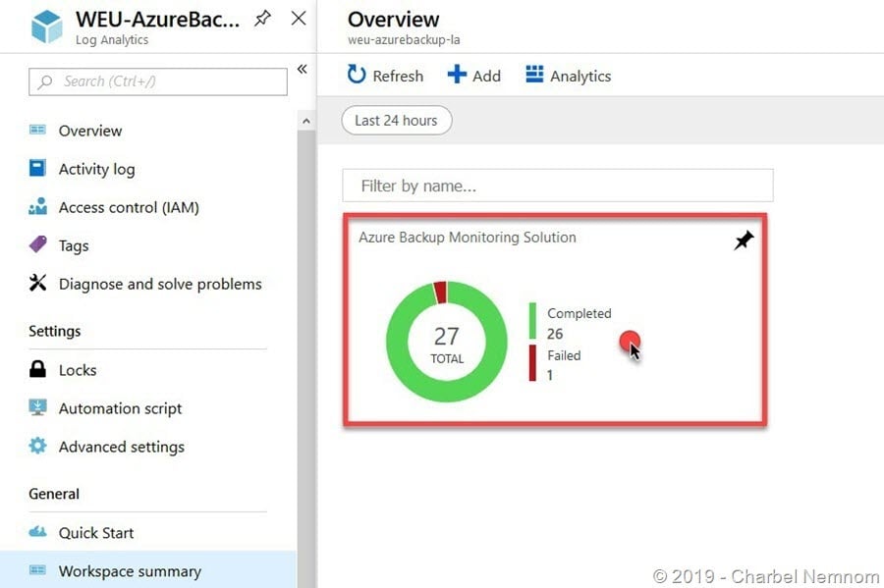Click the red failed segment of donut

pos(440,293)
